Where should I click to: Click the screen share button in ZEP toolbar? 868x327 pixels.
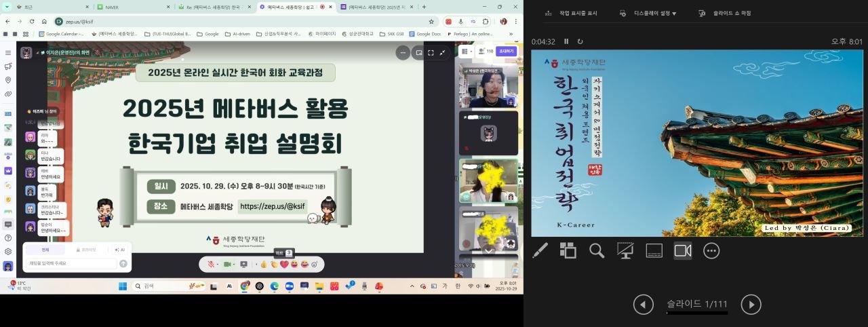[x=244, y=264]
